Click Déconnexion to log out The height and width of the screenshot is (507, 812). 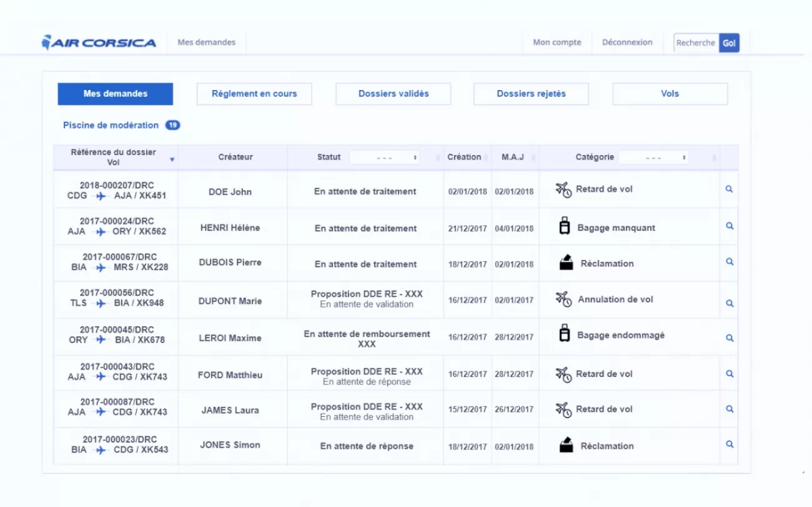[x=627, y=43]
